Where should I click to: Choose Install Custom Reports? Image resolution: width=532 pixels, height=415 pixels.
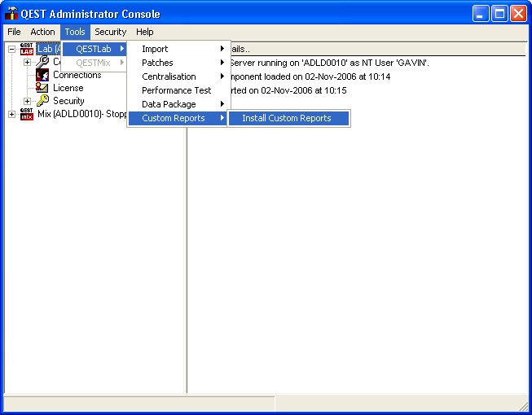287,118
